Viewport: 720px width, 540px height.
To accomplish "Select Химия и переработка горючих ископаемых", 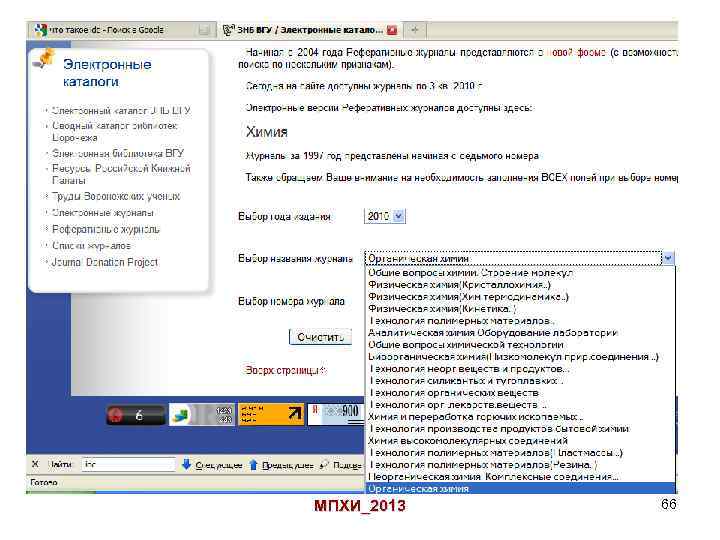I will 520,417.
